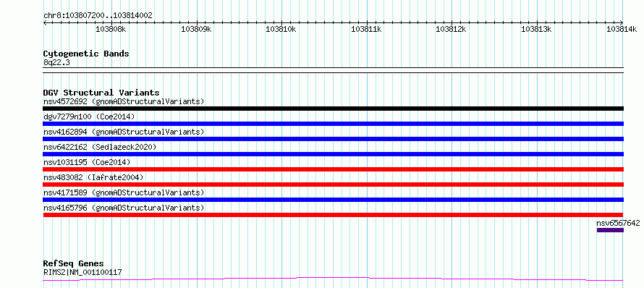Click the red nsv483082 variant bar
This screenshot has width=644, height=288.
tap(333, 185)
